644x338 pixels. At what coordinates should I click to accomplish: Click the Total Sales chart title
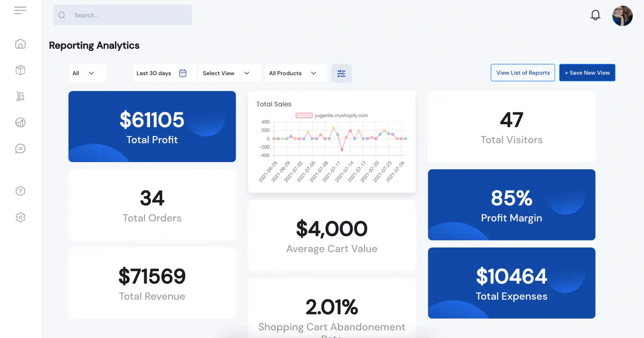[274, 104]
